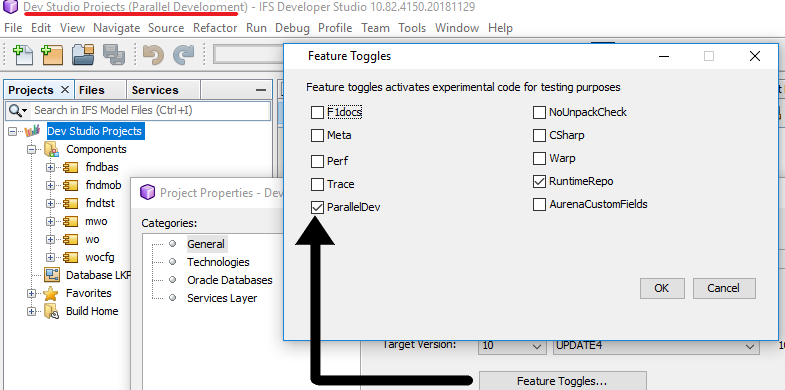Tick the Warp checkbox

tap(539, 159)
